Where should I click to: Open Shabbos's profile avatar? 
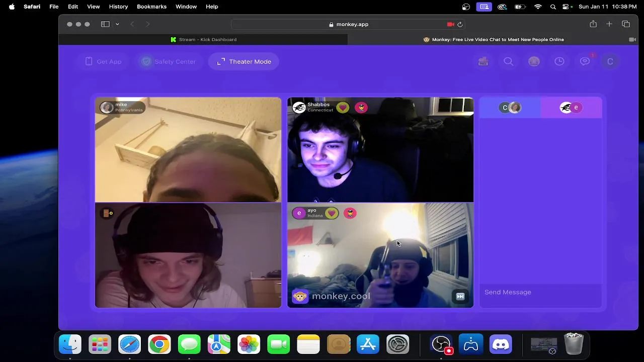(x=299, y=108)
